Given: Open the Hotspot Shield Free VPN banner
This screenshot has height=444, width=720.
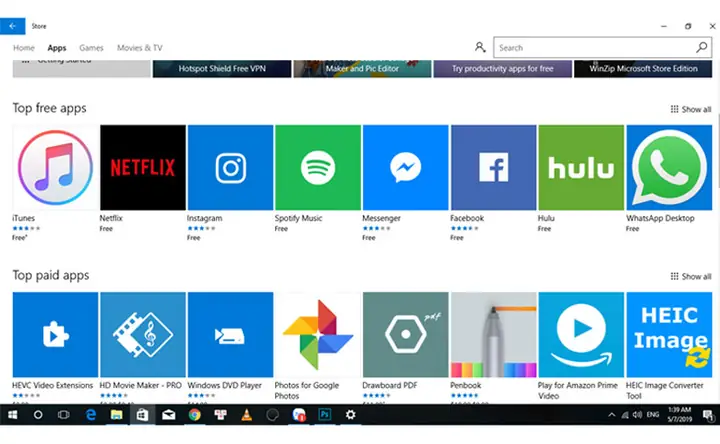Looking at the screenshot, I should point(222,68).
